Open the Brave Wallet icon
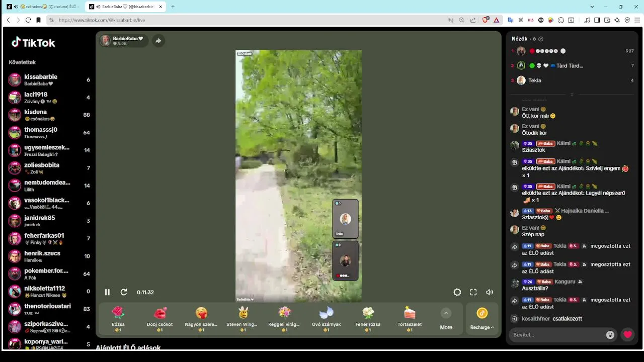The width and height of the screenshot is (644, 362). point(607,20)
